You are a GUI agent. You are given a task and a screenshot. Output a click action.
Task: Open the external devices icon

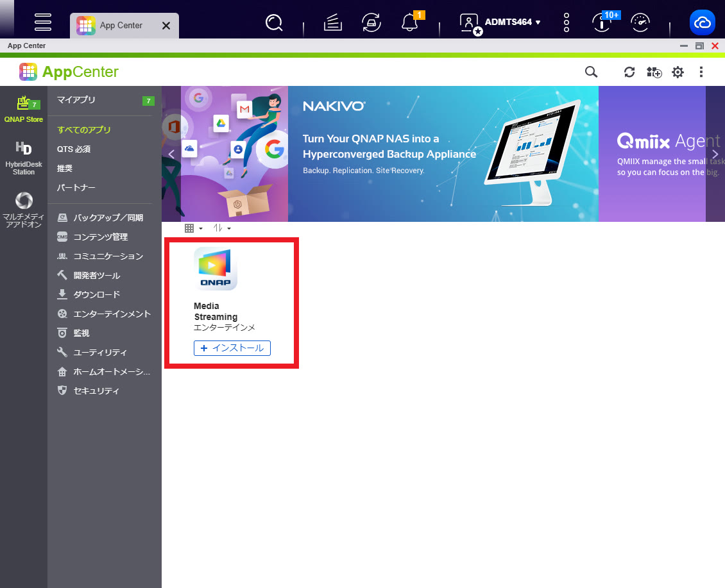371,22
